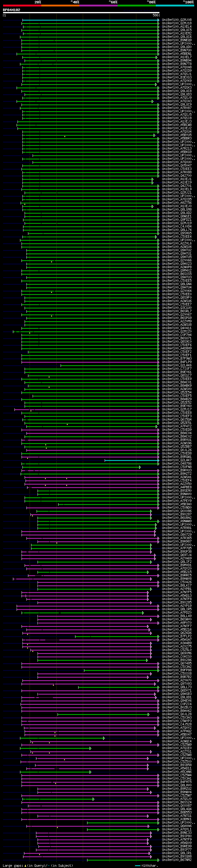Select the UniRef100_B9X287 label
The width and height of the screenshot is (197, 868).
(177, 515)
